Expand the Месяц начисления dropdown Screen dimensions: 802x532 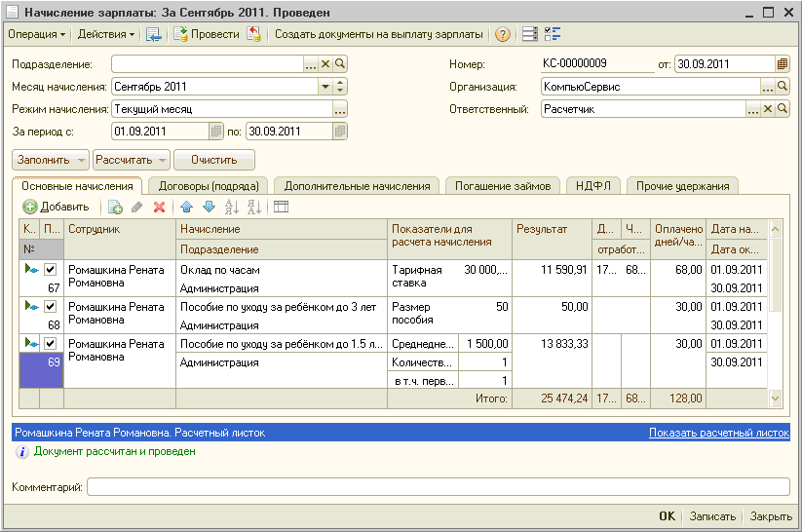pyautogui.click(x=325, y=87)
